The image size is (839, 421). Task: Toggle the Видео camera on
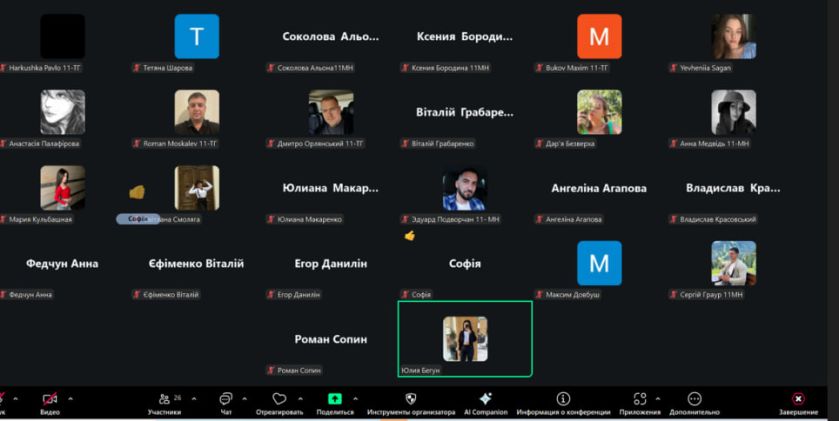(x=50, y=399)
